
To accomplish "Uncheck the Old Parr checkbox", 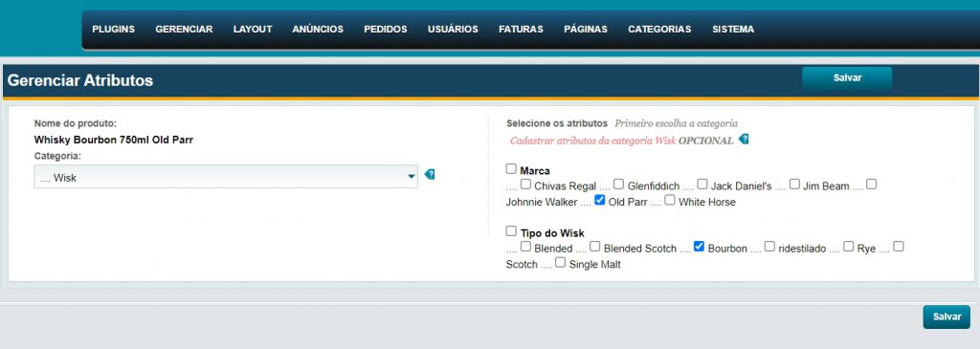I will pyautogui.click(x=600, y=201).
